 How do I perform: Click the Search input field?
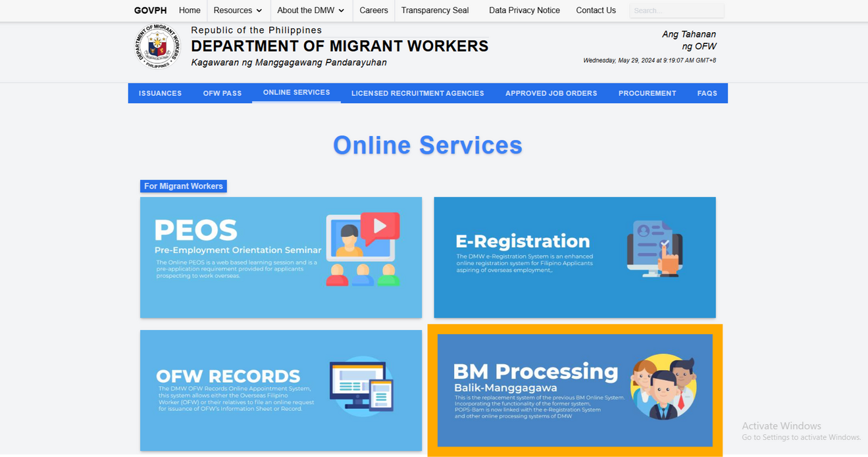click(677, 11)
